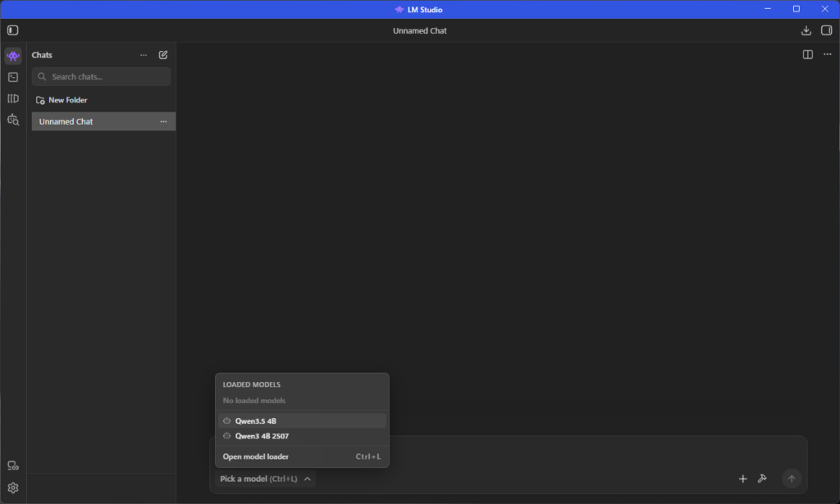Screen dimensions: 840x504
Task: Open the settings gear icon in the sidebar
Action: click(x=12, y=488)
